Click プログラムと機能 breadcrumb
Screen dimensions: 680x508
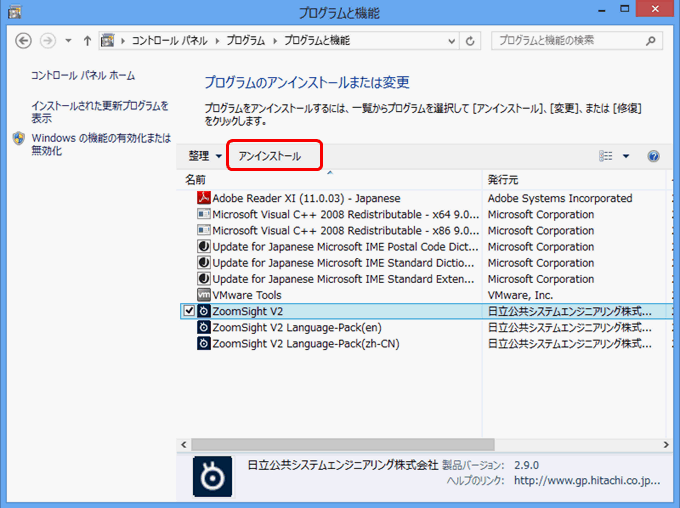pos(317,41)
